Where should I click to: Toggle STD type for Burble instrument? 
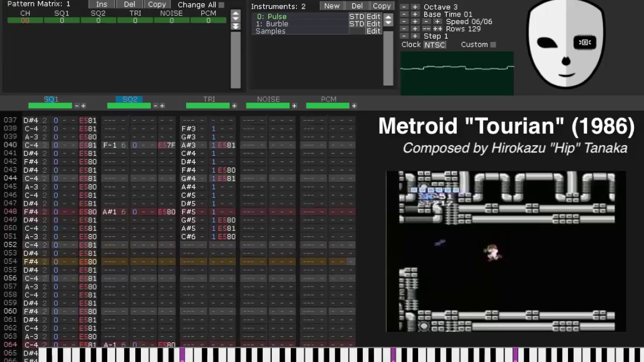coord(357,24)
